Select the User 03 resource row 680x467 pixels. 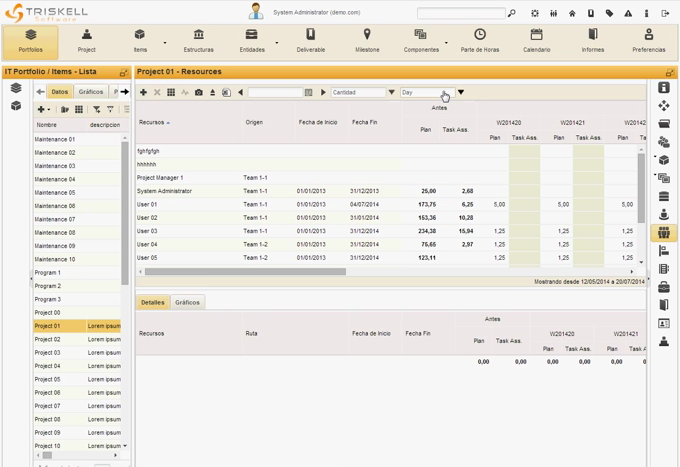click(x=387, y=231)
